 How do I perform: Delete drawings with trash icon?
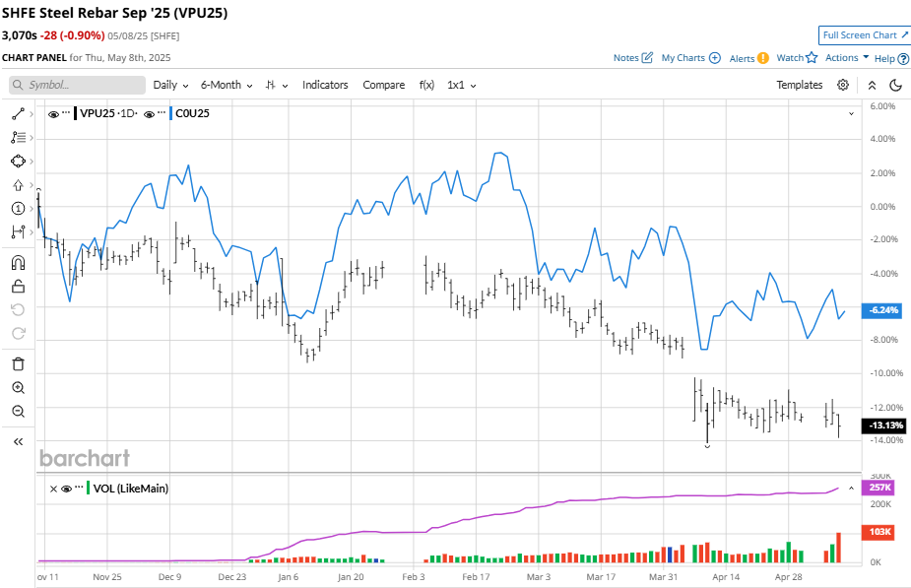(18, 364)
